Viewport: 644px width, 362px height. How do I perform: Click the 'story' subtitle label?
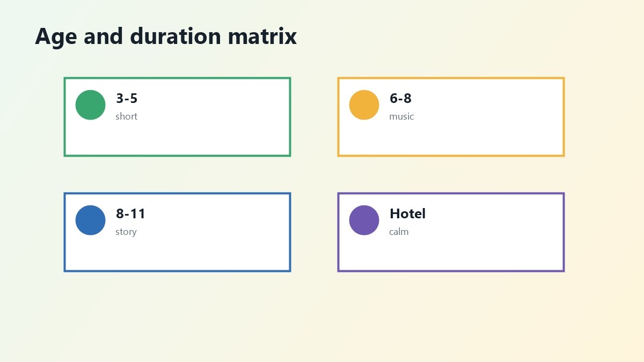tap(126, 232)
